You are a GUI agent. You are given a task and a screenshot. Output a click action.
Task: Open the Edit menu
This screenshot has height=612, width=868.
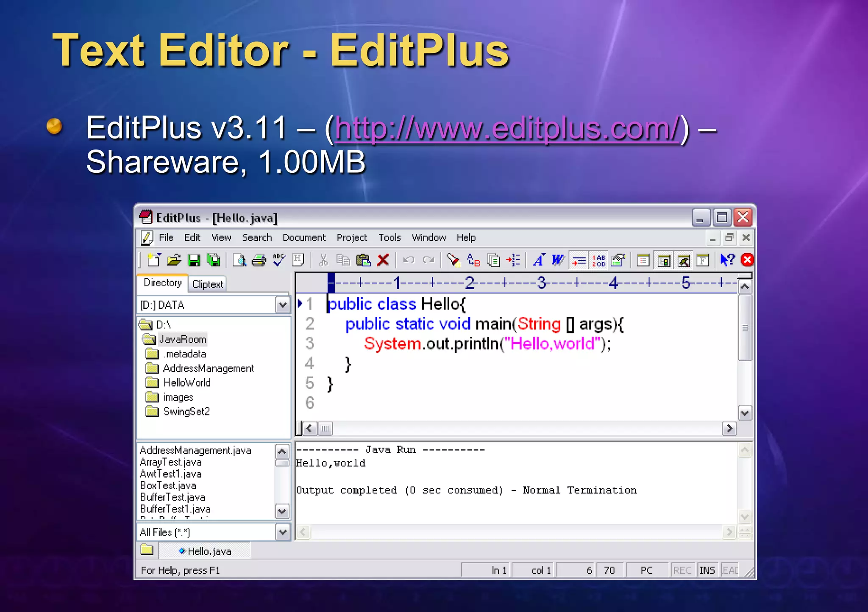[x=192, y=238]
